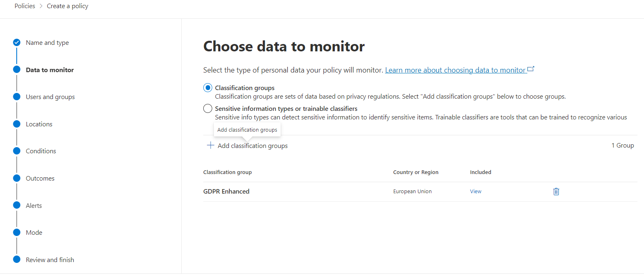Click the breadcrumb chevron separator

[x=41, y=6]
